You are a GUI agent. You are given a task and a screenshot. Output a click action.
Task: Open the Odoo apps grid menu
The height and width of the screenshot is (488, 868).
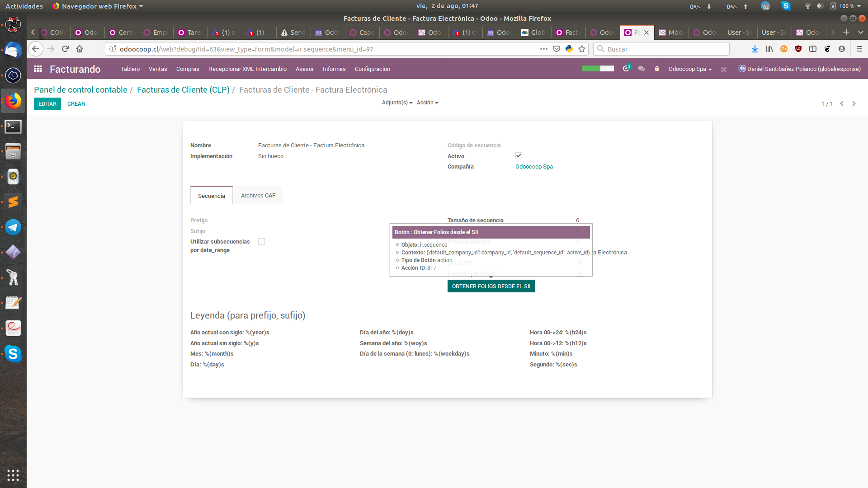tap(38, 69)
